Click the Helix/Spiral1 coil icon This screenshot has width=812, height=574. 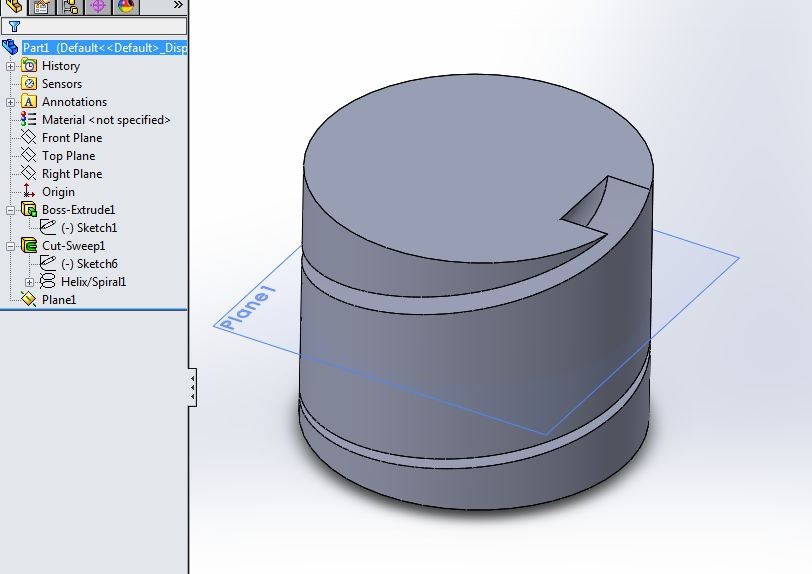click(48, 281)
